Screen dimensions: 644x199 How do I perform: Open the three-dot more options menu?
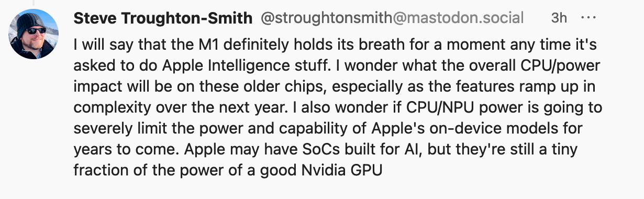coord(589,18)
